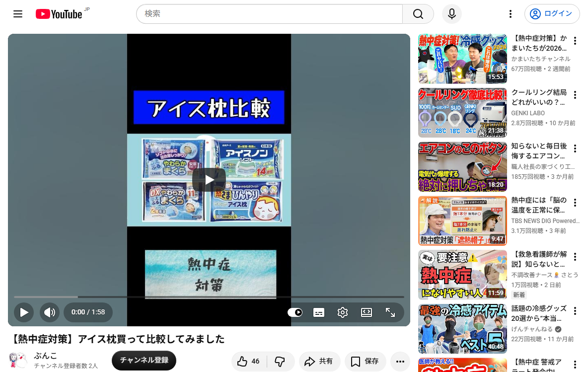Image resolution: width=588 pixels, height=372 pixels.
Task: Click かまいたちチャンネル channel name
Action: tap(541, 59)
